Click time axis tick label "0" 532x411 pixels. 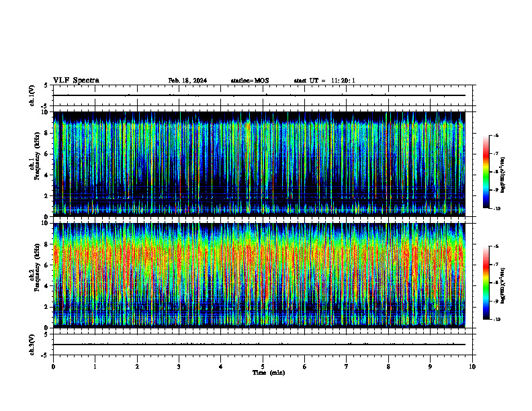pyautogui.click(x=53, y=367)
